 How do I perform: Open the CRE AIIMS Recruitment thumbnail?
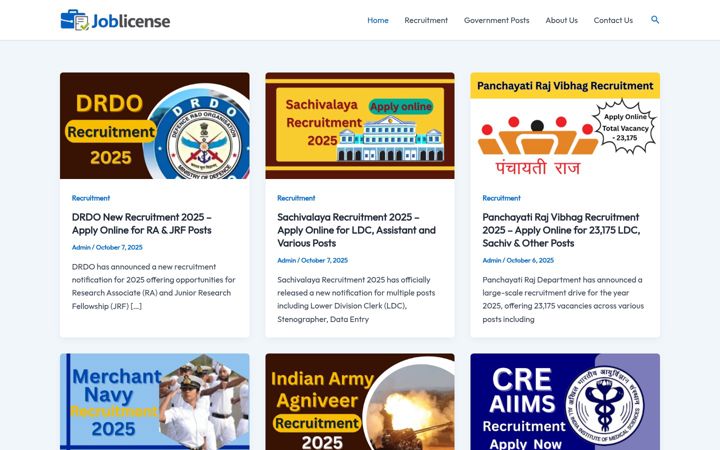click(x=565, y=402)
